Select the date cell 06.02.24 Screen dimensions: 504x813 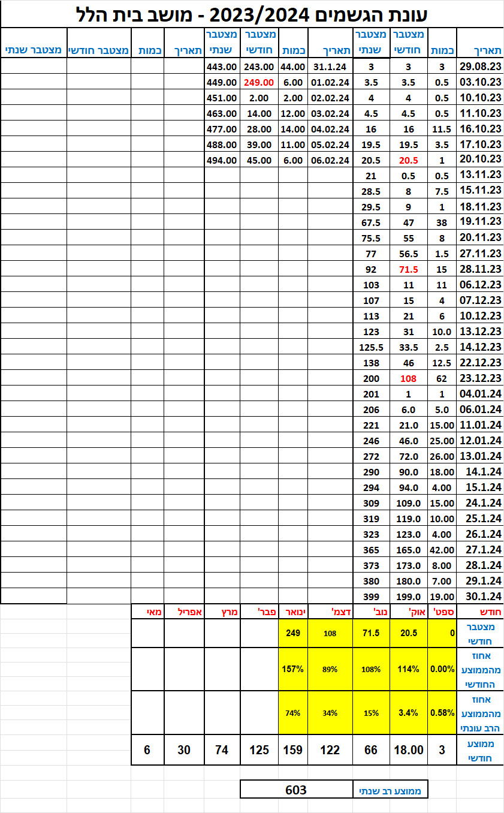click(x=330, y=160)
